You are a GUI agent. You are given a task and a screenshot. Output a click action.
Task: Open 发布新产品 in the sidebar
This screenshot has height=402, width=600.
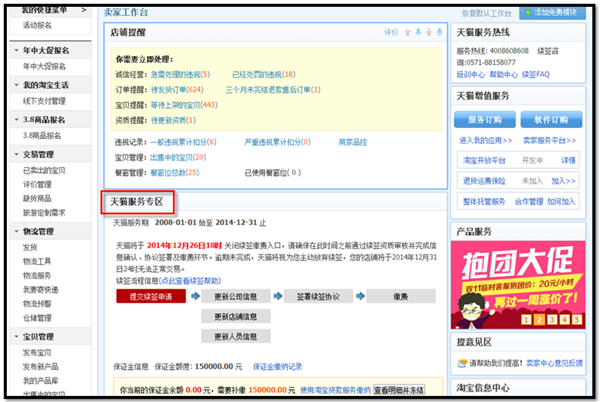[41, 367]
